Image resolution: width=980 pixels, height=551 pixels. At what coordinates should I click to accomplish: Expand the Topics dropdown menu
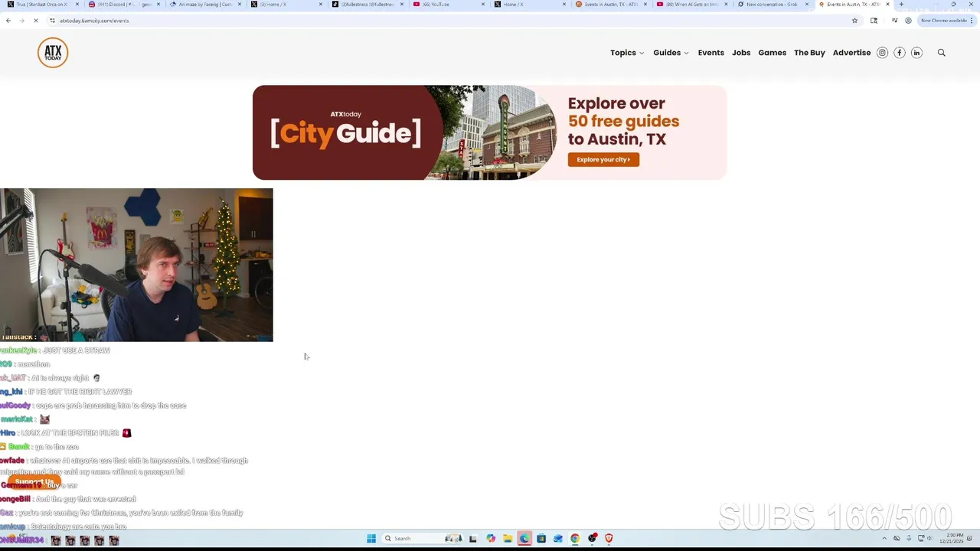[627, 53]
